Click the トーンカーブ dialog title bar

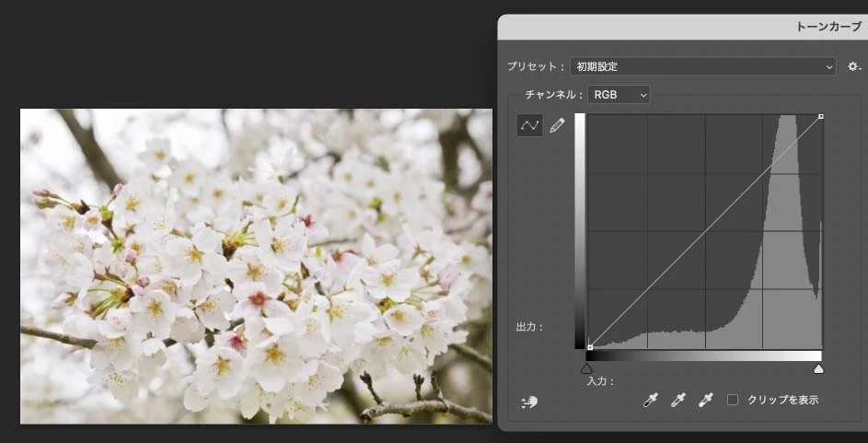click(x=682, y=27)
